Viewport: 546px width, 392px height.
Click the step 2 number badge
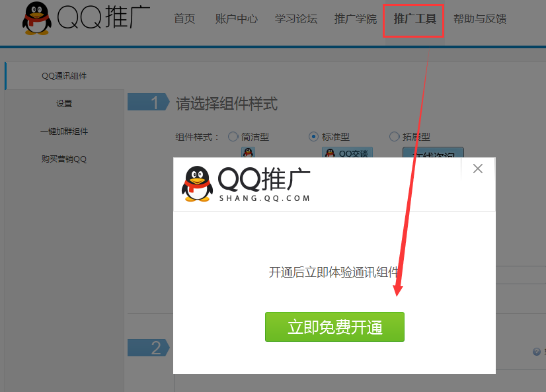[x=150, y=348]
